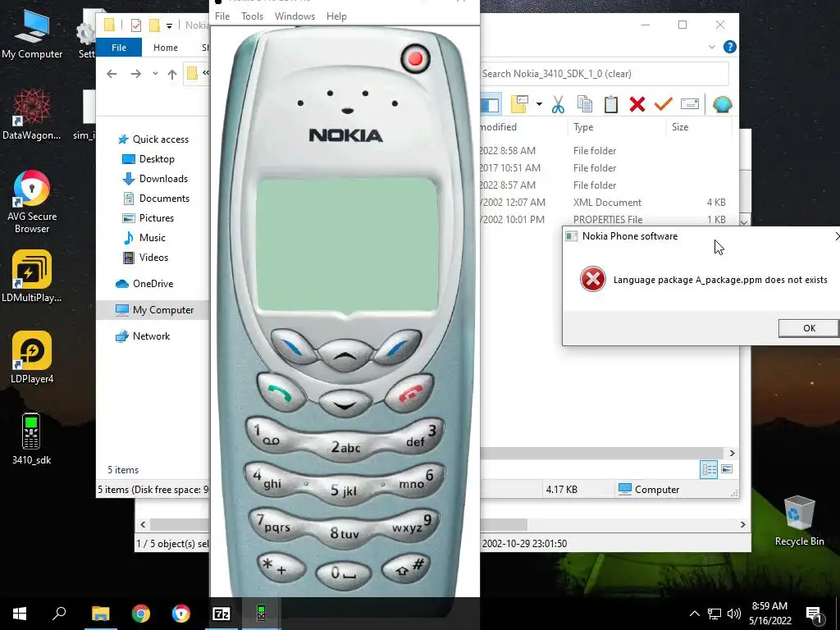Click the phone's left blue soft key
The width and height of the screenshot is (840, 630).
pyautogui.click(x=293, y=347)
